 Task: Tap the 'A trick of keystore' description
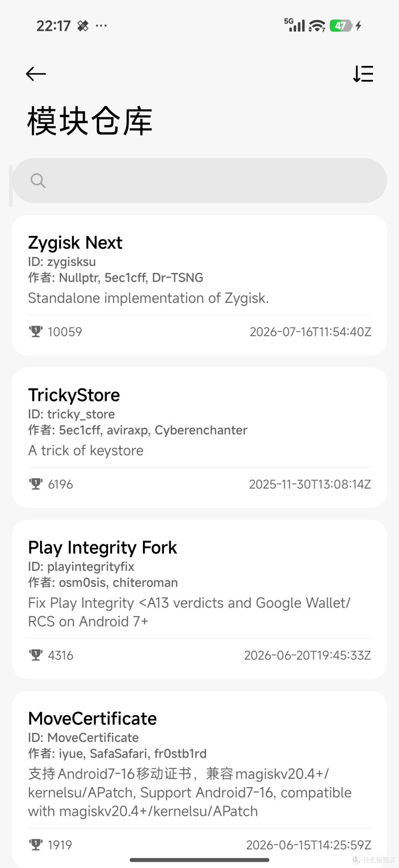point(86,450)
